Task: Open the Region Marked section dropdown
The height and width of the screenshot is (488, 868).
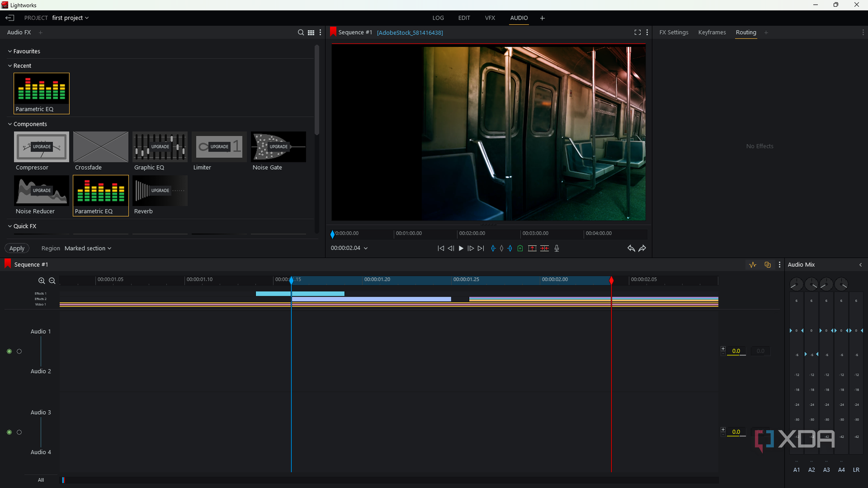Action: [x=88, y=248]
